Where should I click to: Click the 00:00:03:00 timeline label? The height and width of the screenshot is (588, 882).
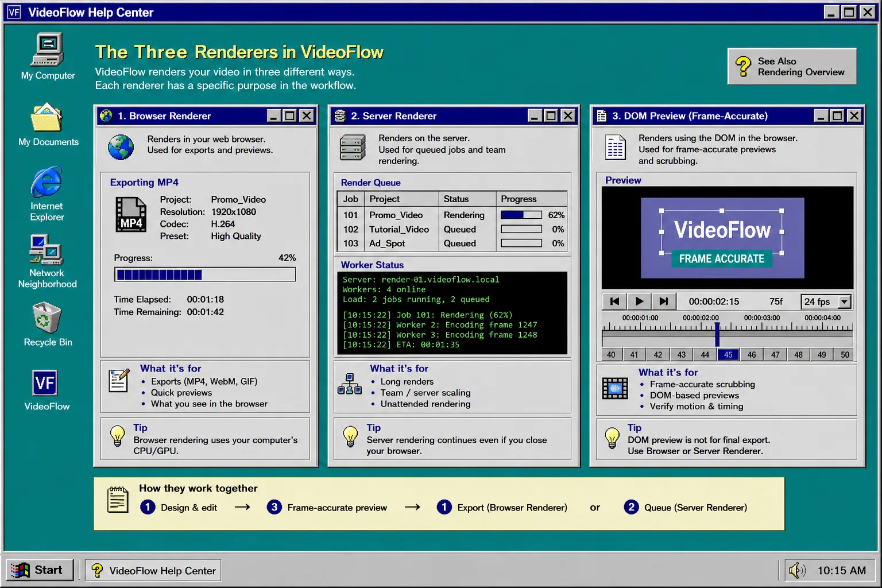point(761,318)
